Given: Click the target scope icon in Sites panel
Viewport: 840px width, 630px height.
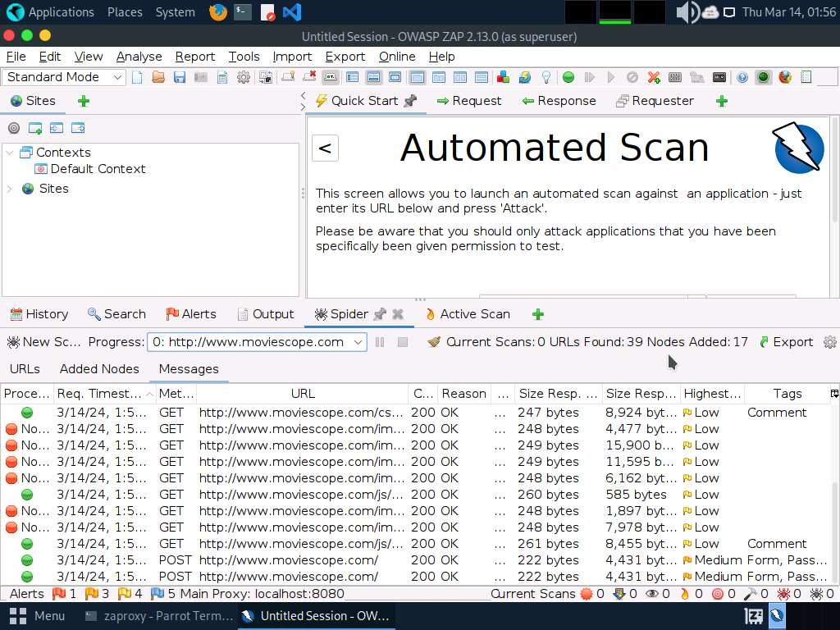Looking at the screenshot, I should pyautogui.click(x=13, y=128).
